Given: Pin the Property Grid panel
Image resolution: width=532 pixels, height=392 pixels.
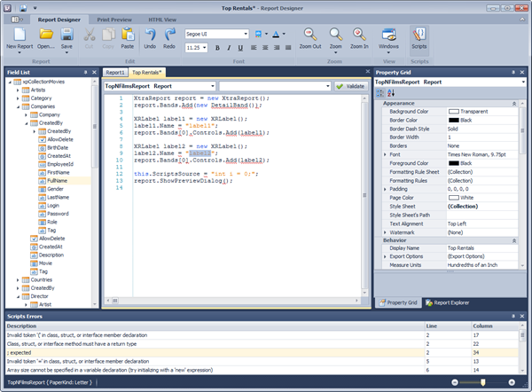Looking at the screenshot, I should [513, 73].
